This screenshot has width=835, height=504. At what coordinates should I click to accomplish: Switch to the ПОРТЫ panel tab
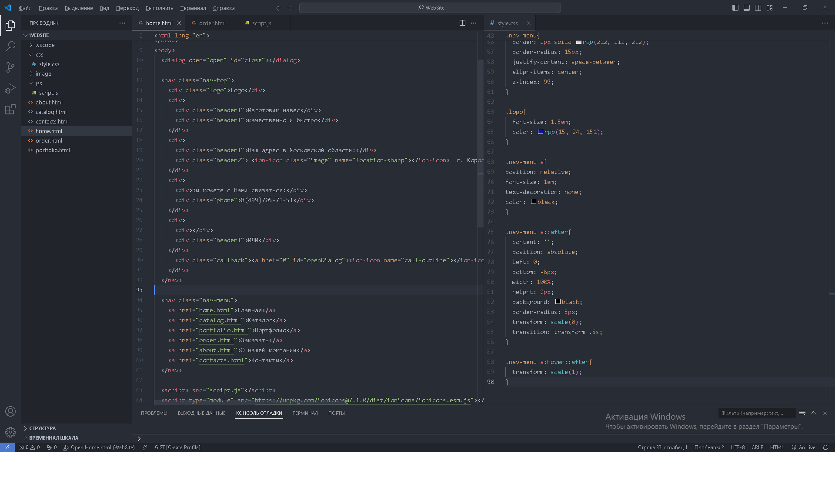[x=337, y=413]
